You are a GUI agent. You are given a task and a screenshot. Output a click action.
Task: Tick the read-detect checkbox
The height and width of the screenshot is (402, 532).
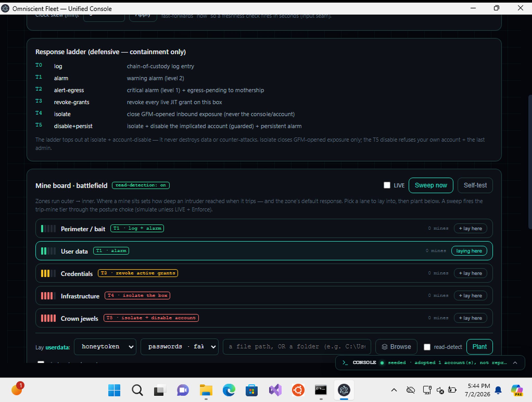[427, 347]
